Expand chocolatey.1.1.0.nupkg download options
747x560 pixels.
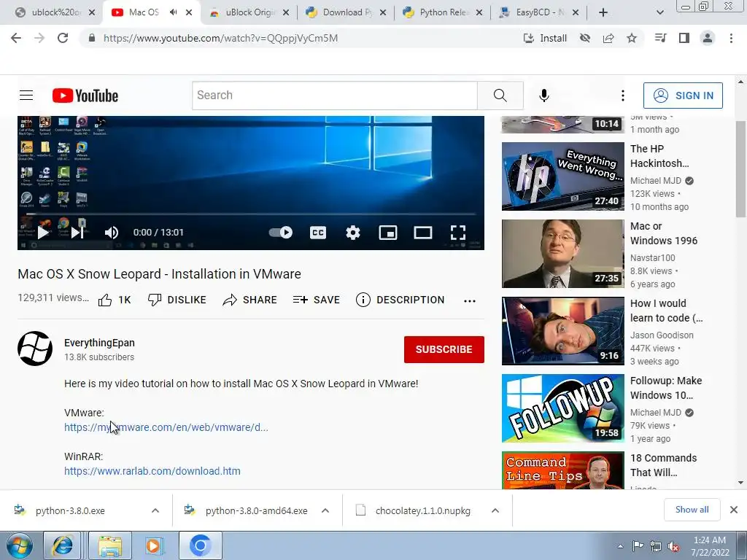point(495,510)
